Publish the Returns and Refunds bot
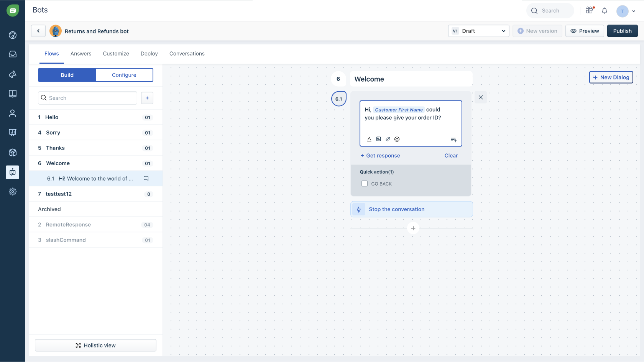This screenshot has width=644, height=362. click(x=622, y=31)
